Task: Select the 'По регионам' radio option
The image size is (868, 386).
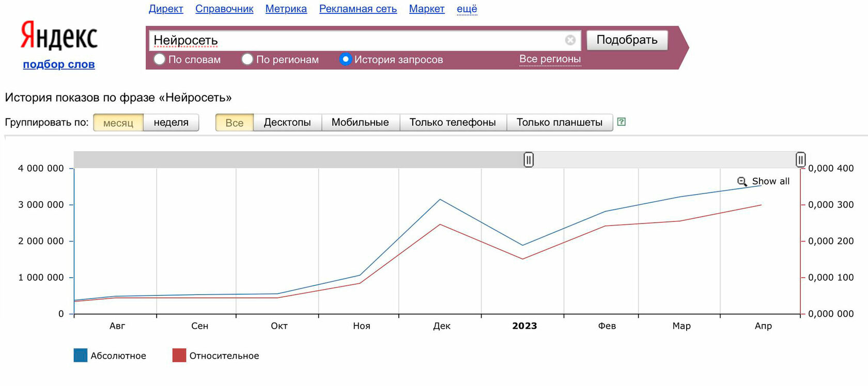Action: [247, 59]
